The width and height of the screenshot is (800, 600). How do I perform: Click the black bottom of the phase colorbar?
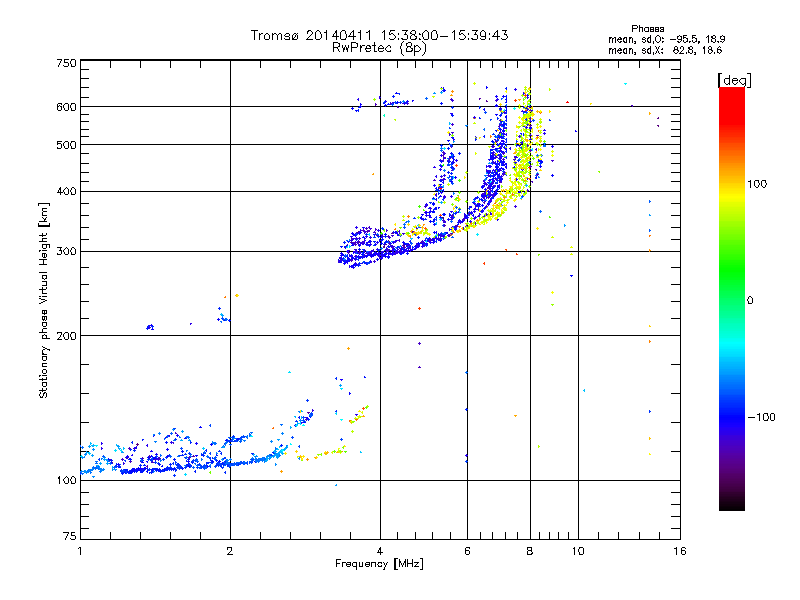[x=732, y=503]
